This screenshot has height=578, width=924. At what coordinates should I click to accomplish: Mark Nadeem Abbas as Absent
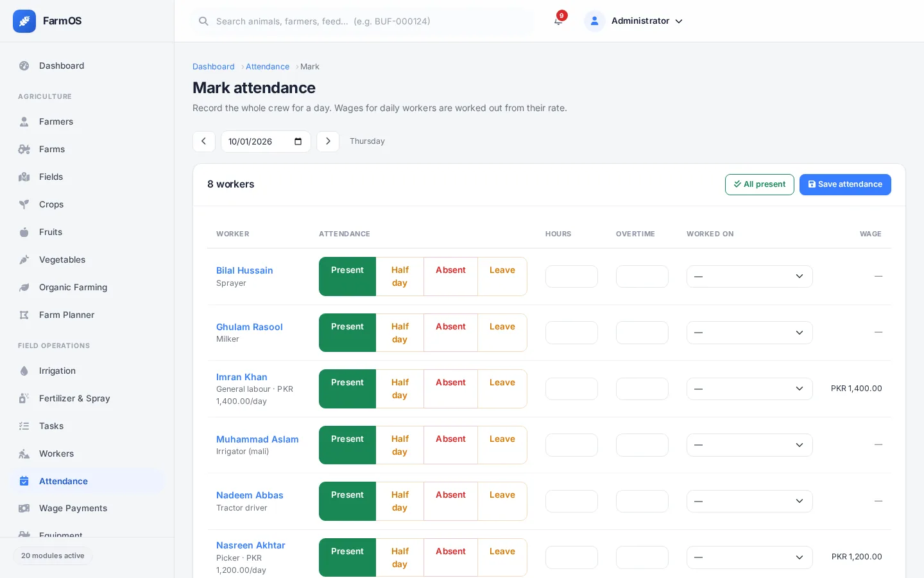pyautogui.click(x=450, y=501)
